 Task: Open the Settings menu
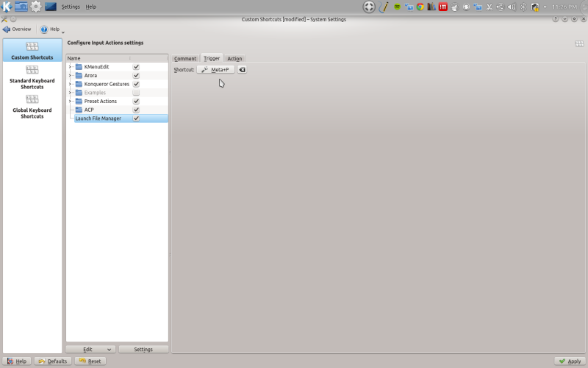click(71, 7)
